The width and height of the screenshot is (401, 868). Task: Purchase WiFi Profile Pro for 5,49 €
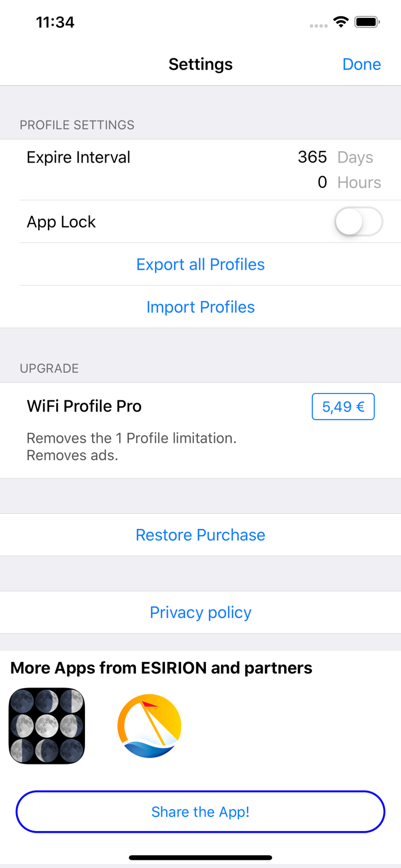343,406
